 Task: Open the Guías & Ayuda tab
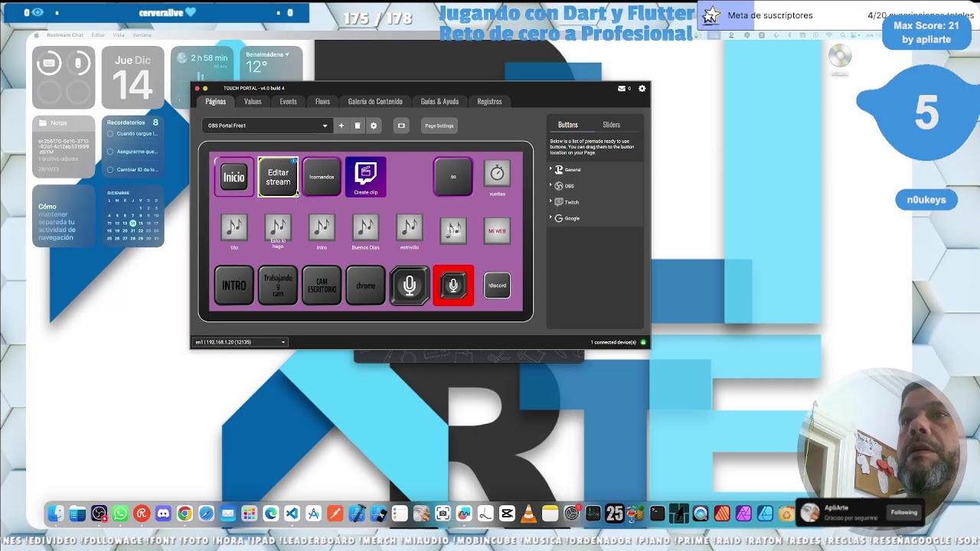click(439, 101)
